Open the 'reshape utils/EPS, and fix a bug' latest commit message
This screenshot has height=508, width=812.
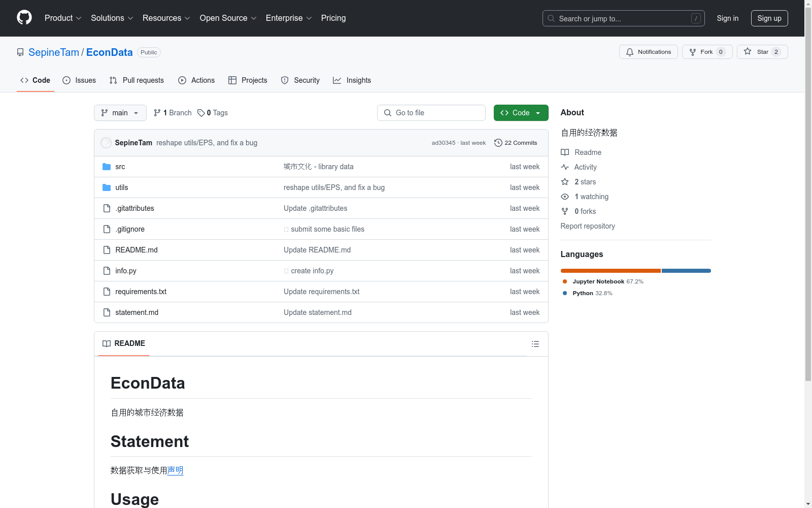point(207,143)
